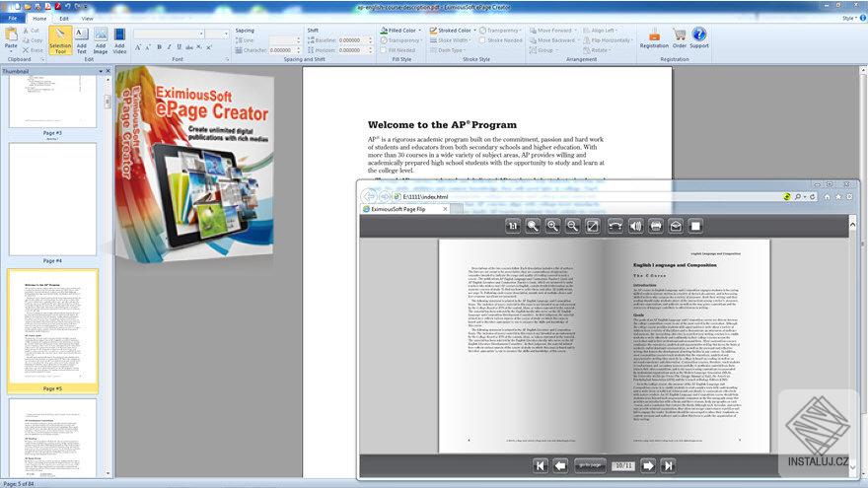Click the Baseline shift value field
This screenshot has height=488, width=868.
coord(352,40)
